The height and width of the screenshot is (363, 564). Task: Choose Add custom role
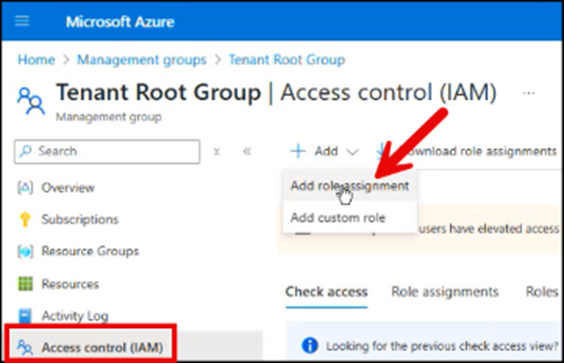point(350,217)
